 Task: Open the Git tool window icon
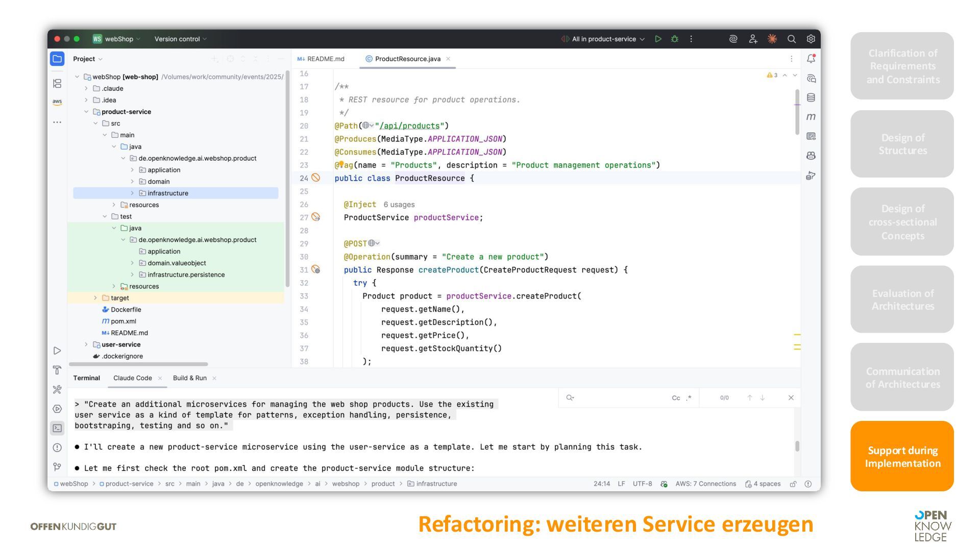[x=57, y=466]
